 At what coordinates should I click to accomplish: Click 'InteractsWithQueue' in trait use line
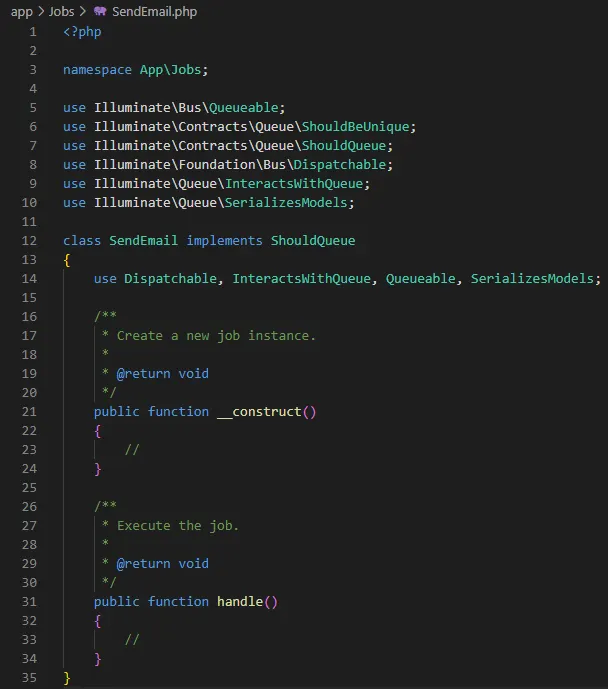(x=301, y=279)
